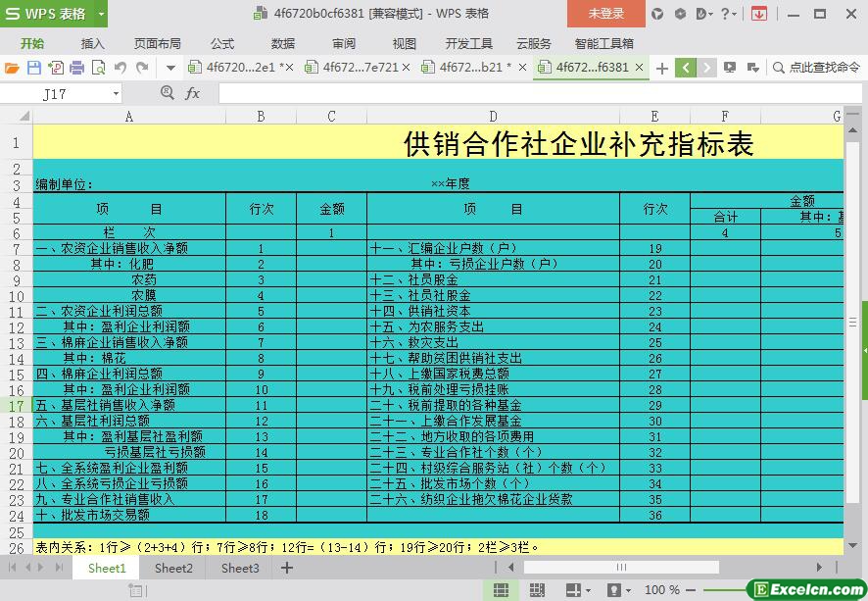Jump to last sheet navigation arrow
Viewport: 868px width, 601px height.
coord(59,568)
